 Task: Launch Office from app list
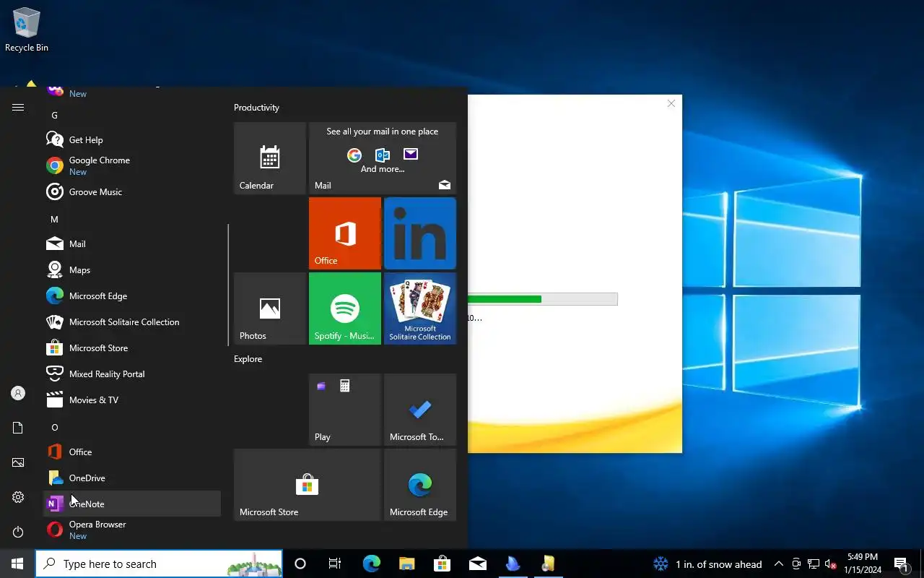coord(132,452)
